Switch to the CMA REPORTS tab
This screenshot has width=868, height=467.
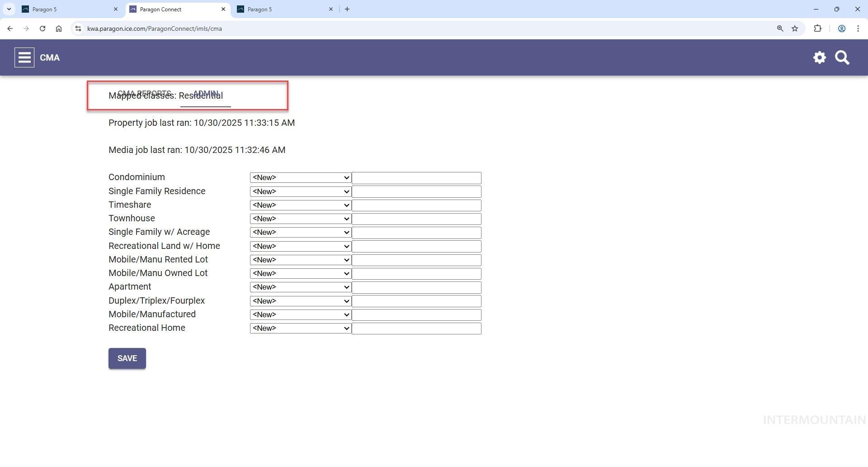click(x=144, y=93)
